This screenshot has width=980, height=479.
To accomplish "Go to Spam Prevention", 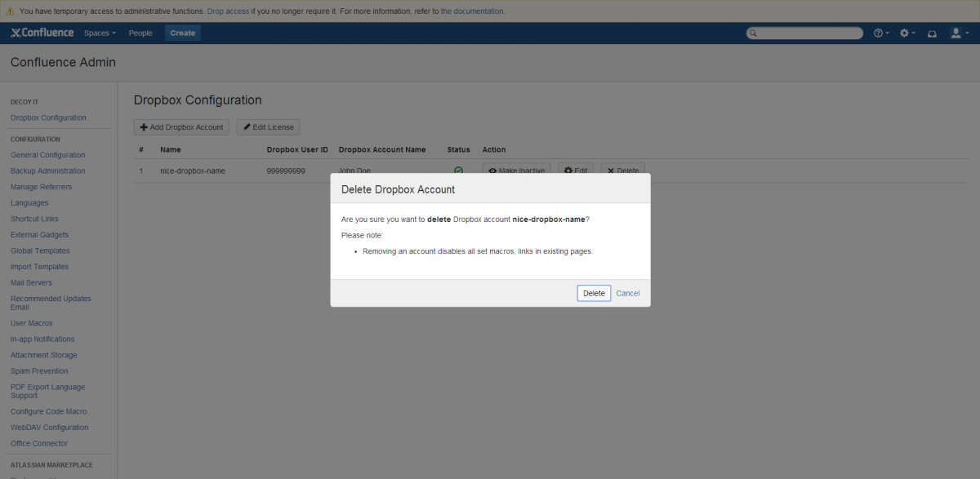I will (x=39, y=371).
